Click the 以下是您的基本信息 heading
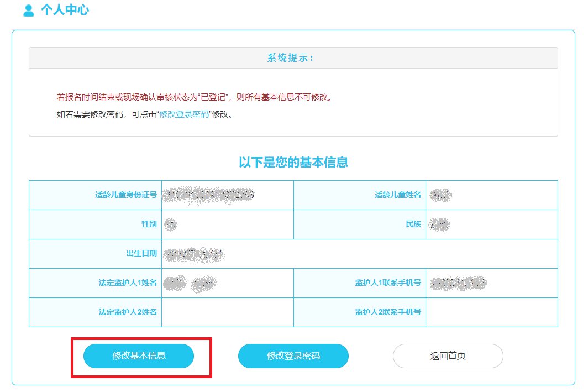Image resolution: width=588 pixels, height=392 pixels. tap(293, 162)
